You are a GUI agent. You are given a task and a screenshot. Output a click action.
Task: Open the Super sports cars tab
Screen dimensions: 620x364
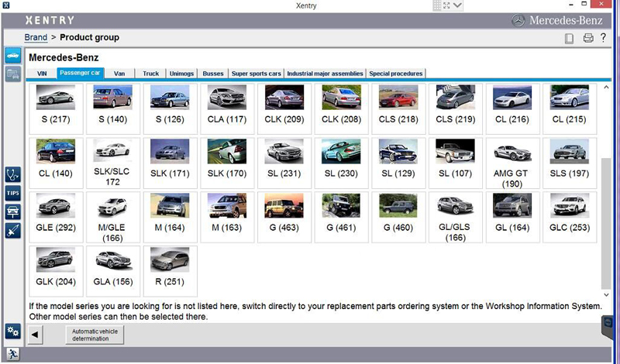(257, 74)
